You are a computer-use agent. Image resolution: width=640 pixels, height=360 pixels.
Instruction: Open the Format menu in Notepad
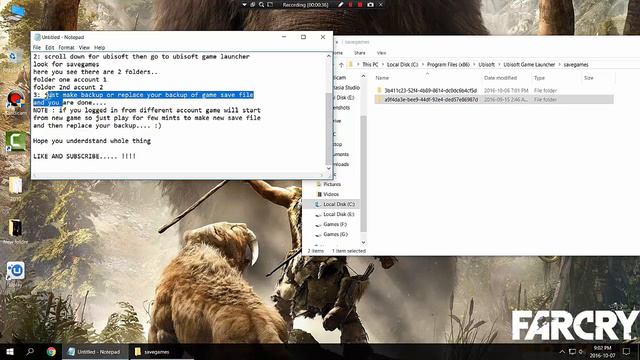point(67,47)
